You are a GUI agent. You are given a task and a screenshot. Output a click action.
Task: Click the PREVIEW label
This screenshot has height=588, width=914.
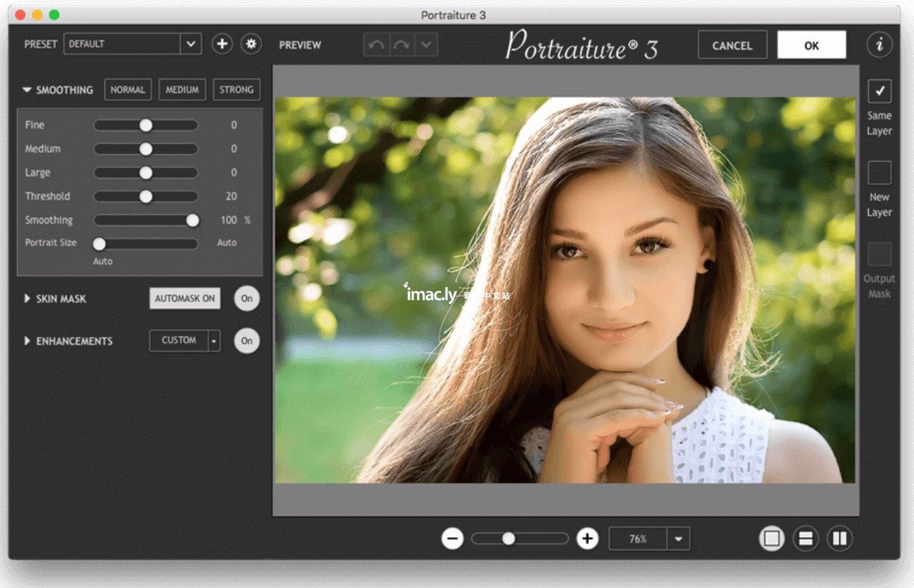pyautogui.click(x=300, y=45)
